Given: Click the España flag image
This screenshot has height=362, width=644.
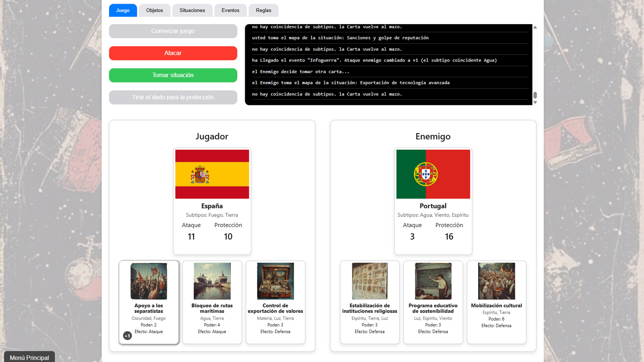Looking at the screenshot, I should [x=212, y=174].
